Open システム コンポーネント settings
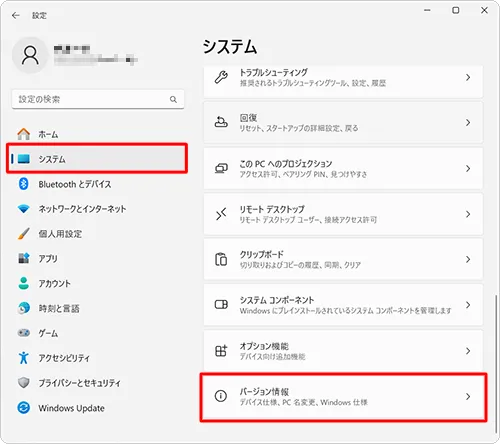This screenshot has width=500, height=444. [343, 305]
